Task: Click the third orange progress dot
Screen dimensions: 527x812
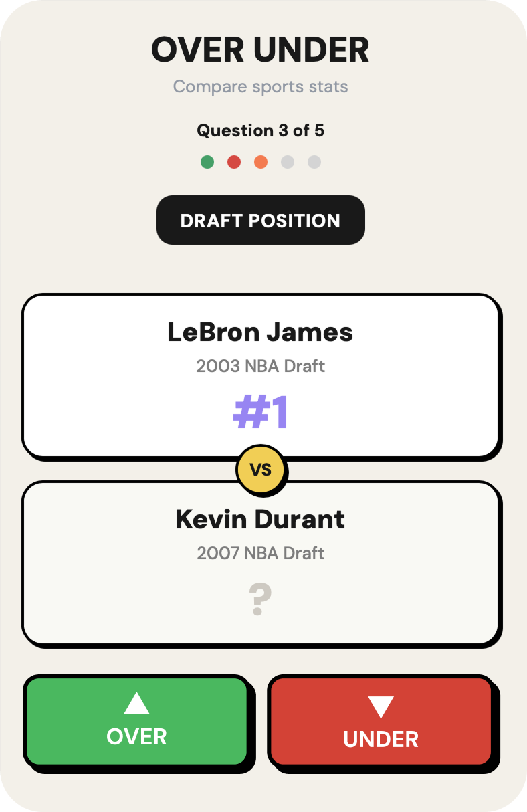Action: [x=261, y=162]
